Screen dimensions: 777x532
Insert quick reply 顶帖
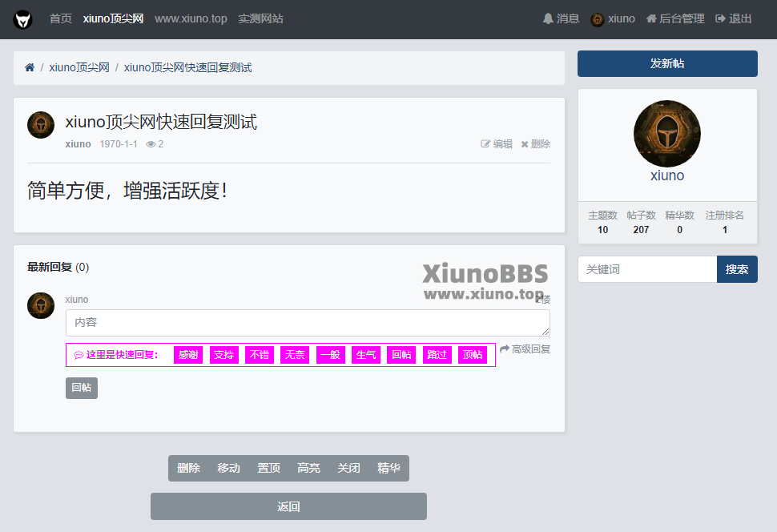[x=473, y=354]
